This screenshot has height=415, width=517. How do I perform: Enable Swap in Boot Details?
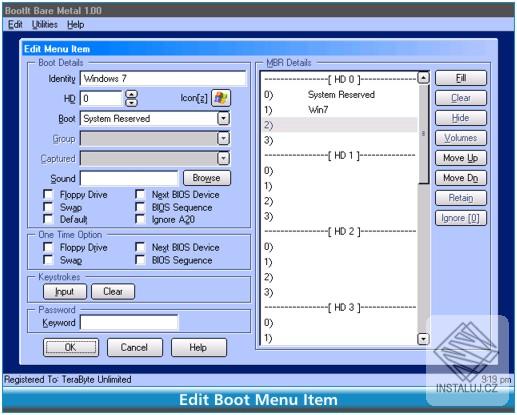(x=48, y=207)
